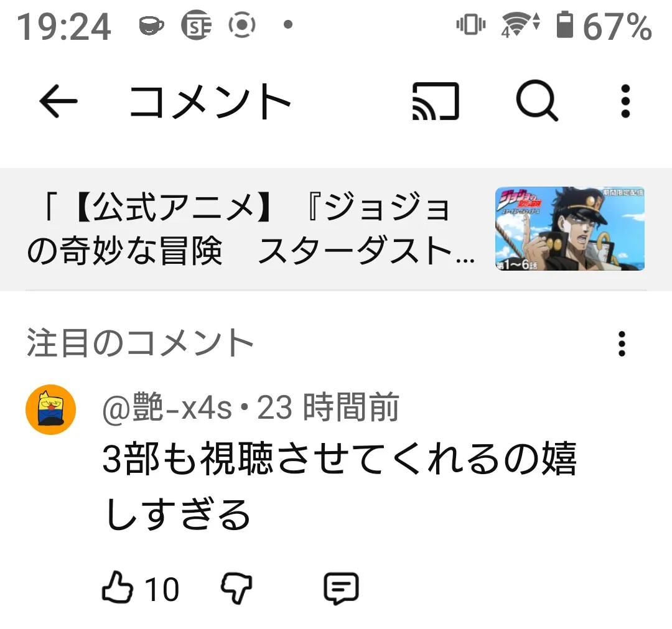Tap the 注目のコメント section heading
672x629 pixels.
click(x=140, y=342)
